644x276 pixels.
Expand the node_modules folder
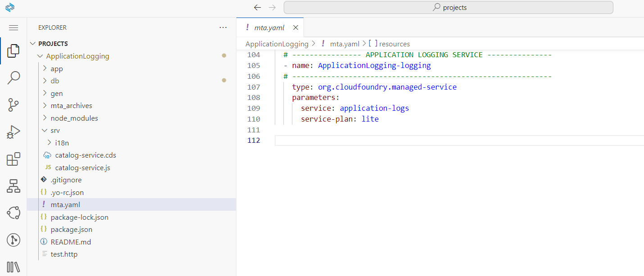pyautogui.click(x=74, y=118)
